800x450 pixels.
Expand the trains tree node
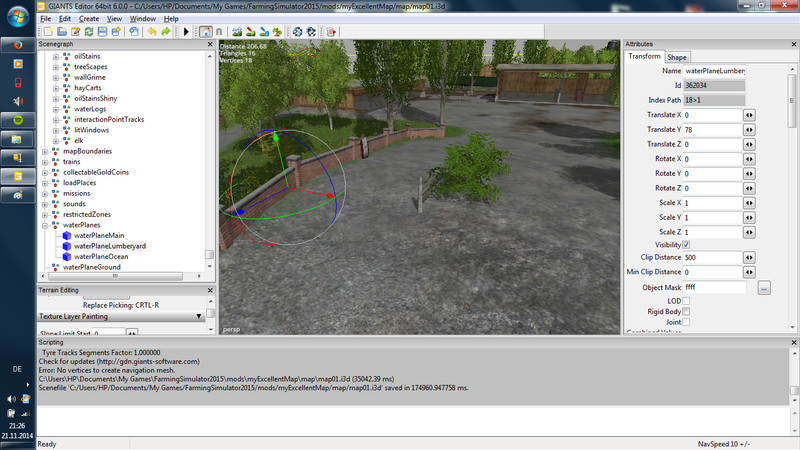(45, 162)
